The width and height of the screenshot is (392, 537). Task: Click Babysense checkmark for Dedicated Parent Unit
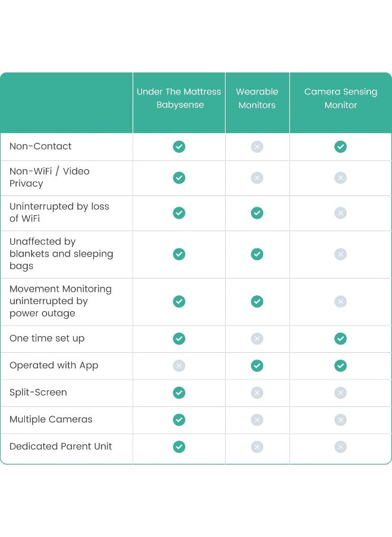[x=179, y=447]
